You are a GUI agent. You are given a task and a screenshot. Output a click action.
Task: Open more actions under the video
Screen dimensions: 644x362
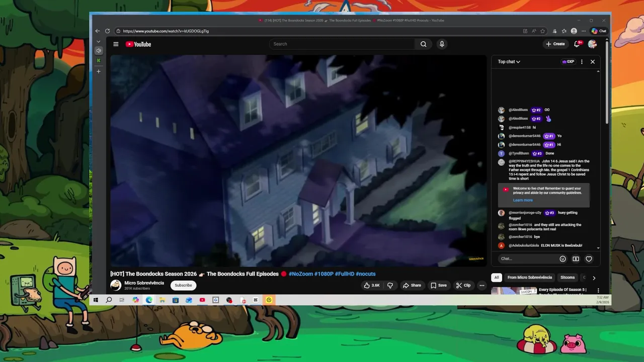[481, 285]
